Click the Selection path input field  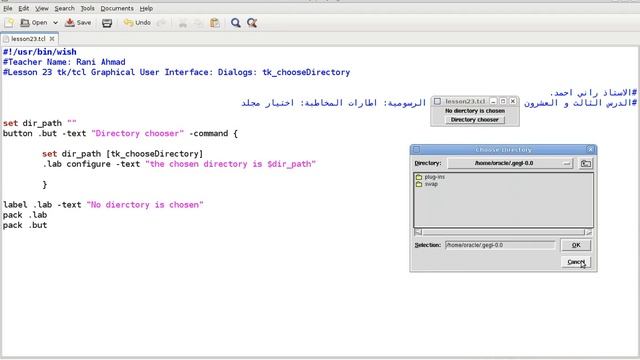pos(500,245)
